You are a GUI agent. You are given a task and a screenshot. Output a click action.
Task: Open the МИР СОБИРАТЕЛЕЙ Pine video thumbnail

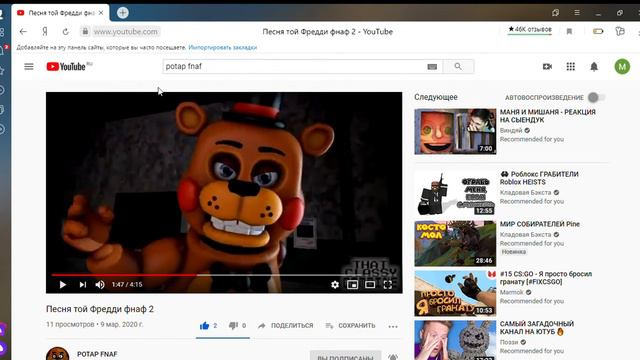455,244
